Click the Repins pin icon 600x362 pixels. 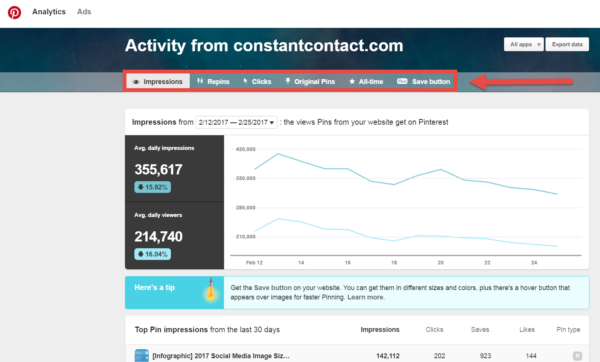[x=200, y=81]
